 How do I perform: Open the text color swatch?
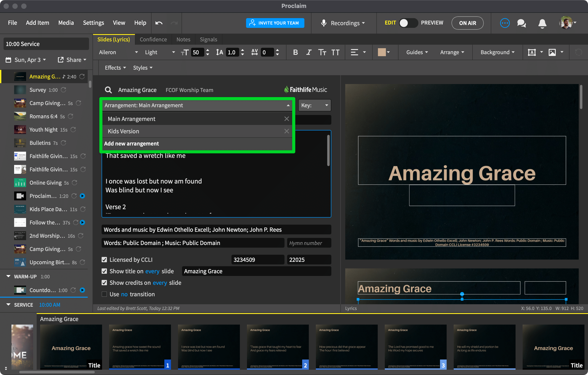(x=382, y=52)
